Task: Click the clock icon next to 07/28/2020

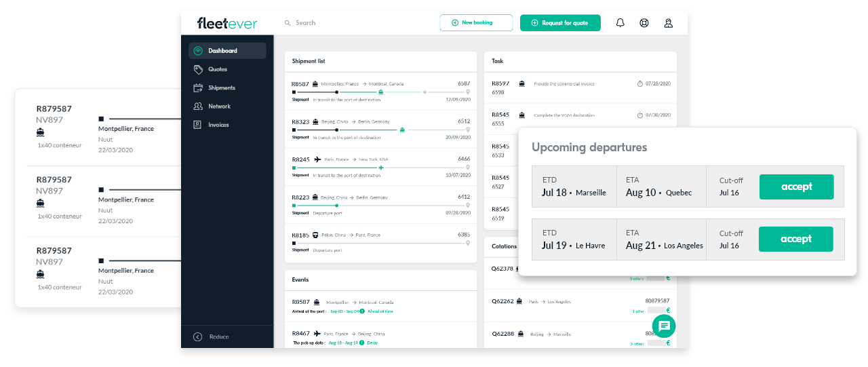Action: [640, 84]
